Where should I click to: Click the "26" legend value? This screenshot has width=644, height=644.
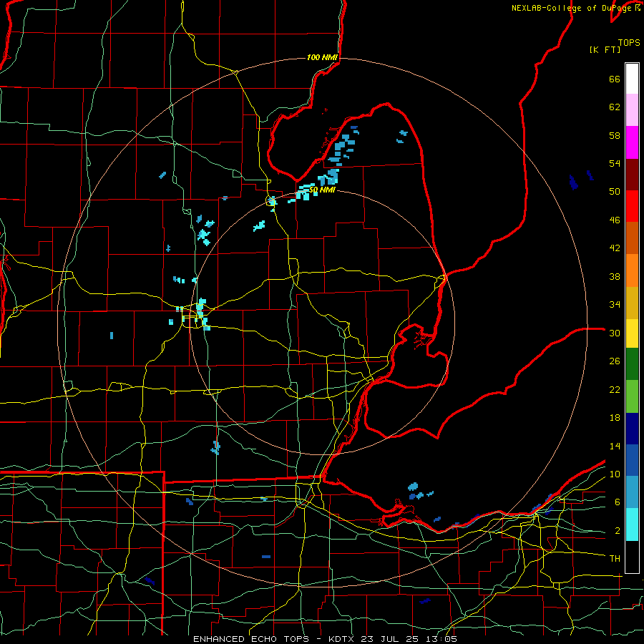[x=615, y=361]
